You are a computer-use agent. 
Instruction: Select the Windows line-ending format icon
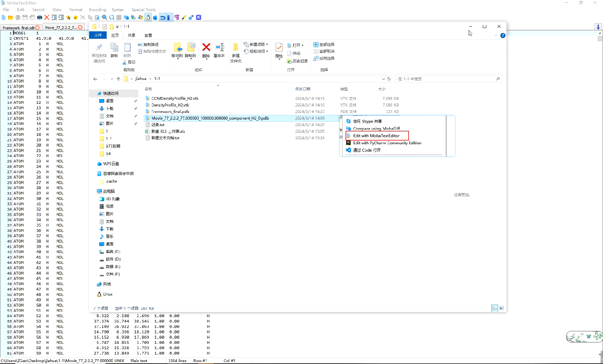[x=140, y=18]
